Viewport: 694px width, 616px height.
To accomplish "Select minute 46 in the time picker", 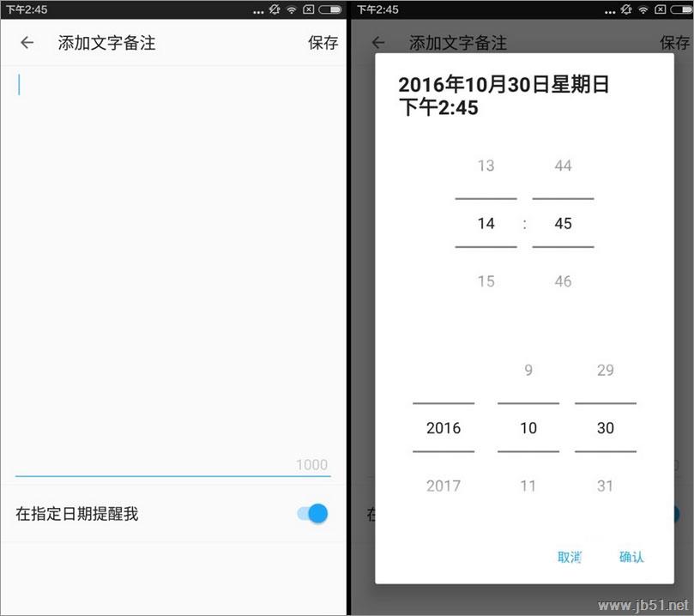I will [564, 281].
